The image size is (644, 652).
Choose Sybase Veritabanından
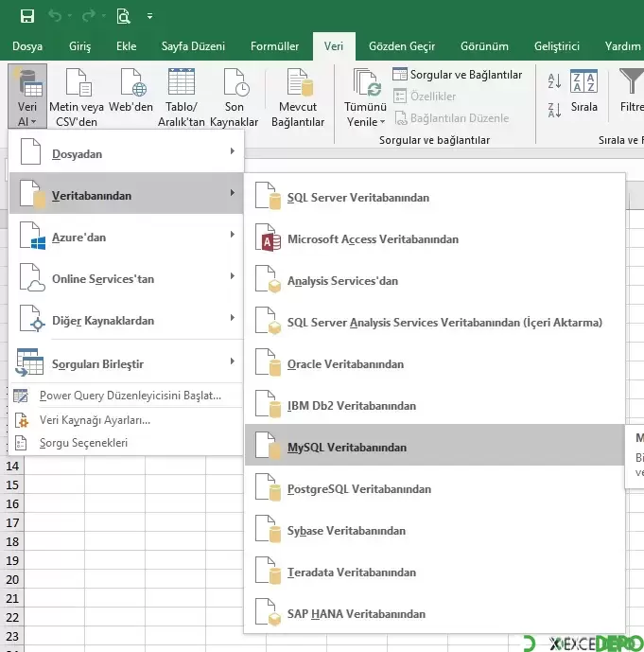(x=435, y=528)
